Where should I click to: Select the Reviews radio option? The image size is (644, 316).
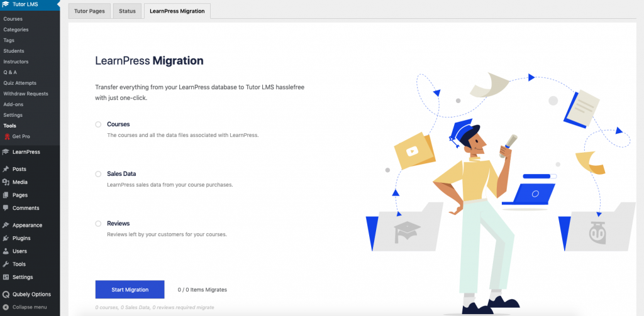pyautogui.click(x=98, y=224)
